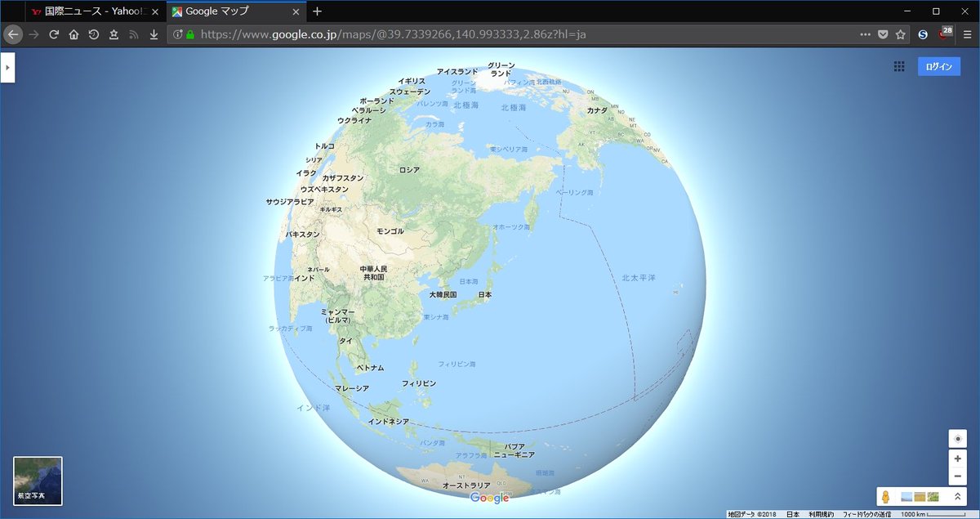
Task: Reload the Google Maps page
Action: pyautogui.click(x=54, y=34)
